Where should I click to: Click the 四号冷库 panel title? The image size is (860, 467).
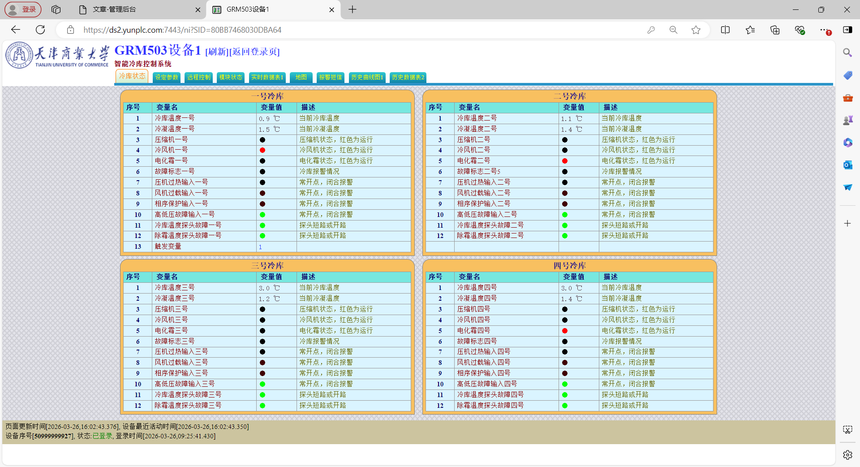click(x=569, y=266)
